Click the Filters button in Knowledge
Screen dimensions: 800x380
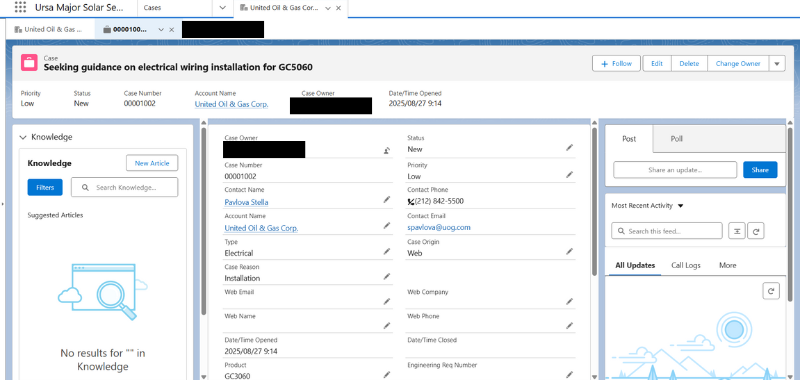point(45,187)
